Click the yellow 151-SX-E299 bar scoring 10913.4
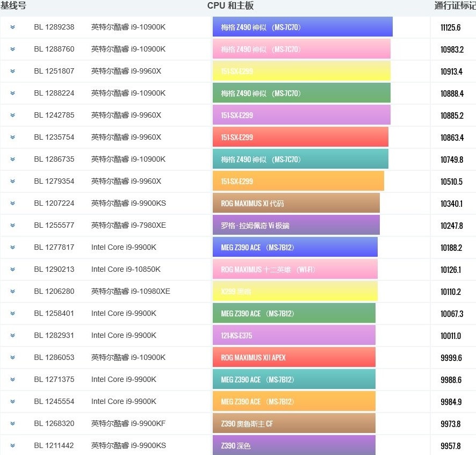The image size is (476, 455). tap(301, 71)
